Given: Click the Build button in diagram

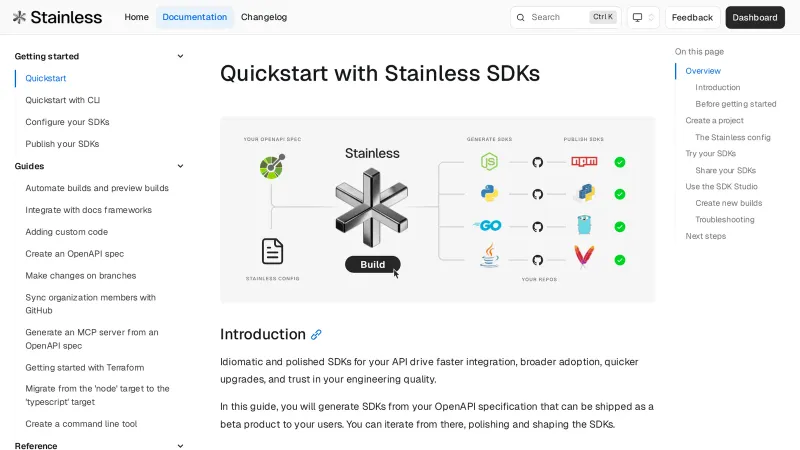Looking at the screenshot, I should [x=372, y=265].
